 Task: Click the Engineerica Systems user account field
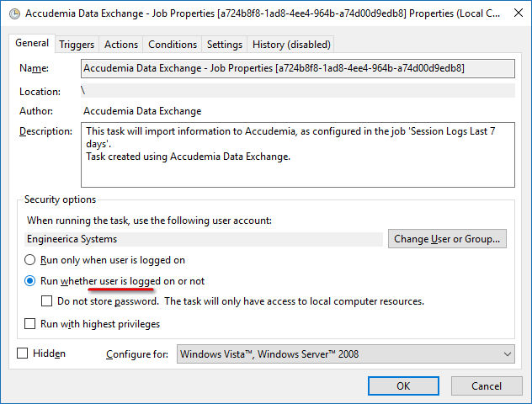(x=204, y=239)
